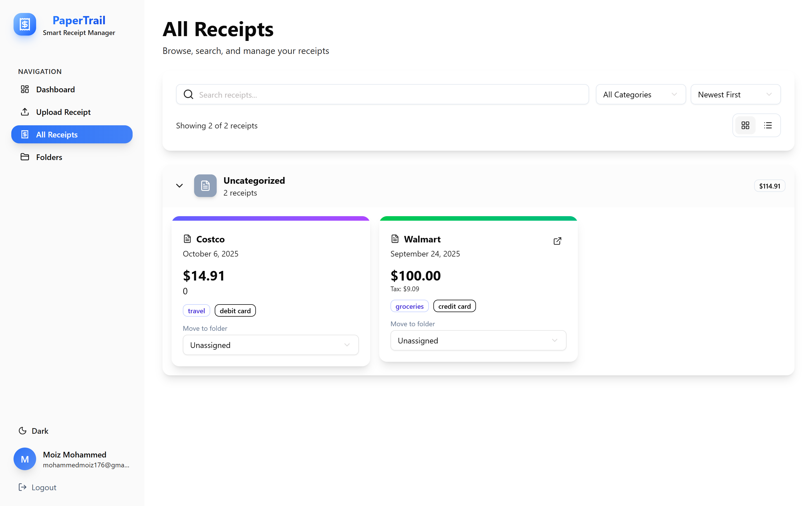Click the Uncategorized group document icon

205,186
